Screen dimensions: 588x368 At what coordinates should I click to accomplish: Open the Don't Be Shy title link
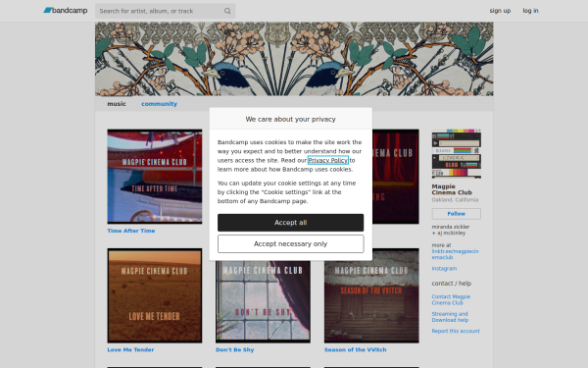(235, 349)
